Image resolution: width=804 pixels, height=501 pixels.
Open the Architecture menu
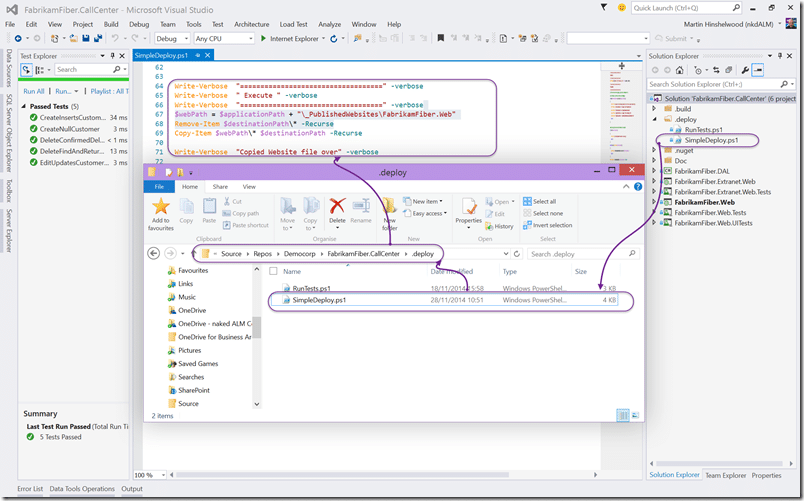pos(251,24)
